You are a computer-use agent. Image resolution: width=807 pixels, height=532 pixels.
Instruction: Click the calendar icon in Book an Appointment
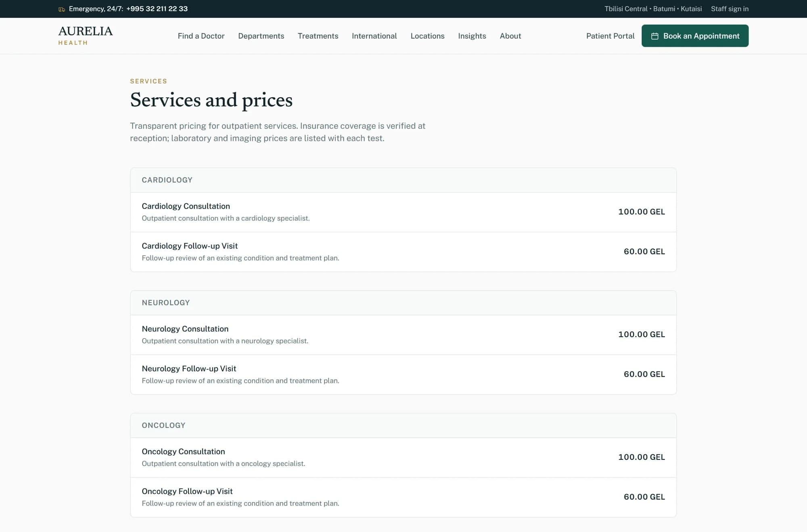pyautogui.click(x=655, y=36)
